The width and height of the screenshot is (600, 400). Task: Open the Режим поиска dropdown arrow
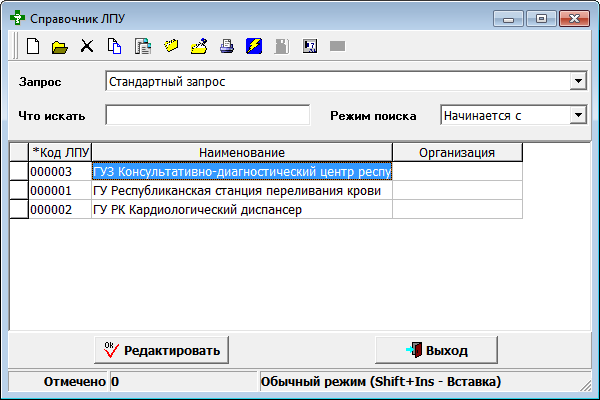[577, 115]
